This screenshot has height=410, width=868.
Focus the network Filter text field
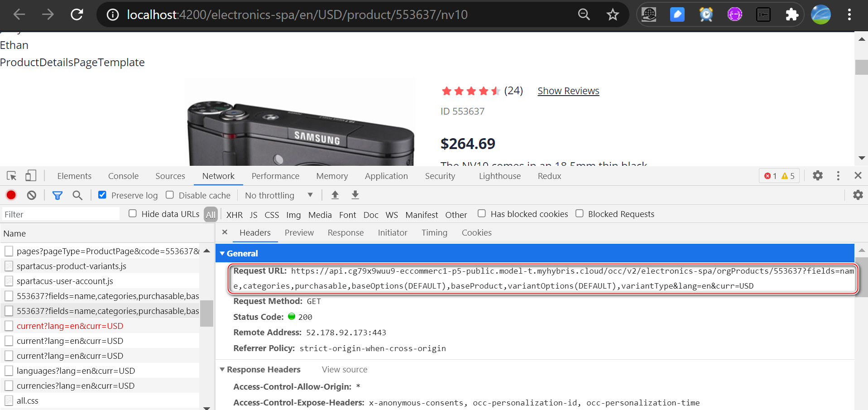(61, 214)
